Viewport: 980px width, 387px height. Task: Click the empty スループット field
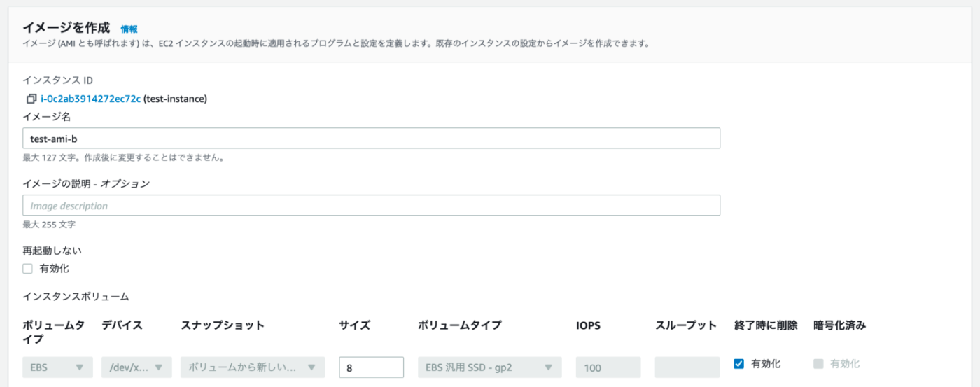click(687, 367)
